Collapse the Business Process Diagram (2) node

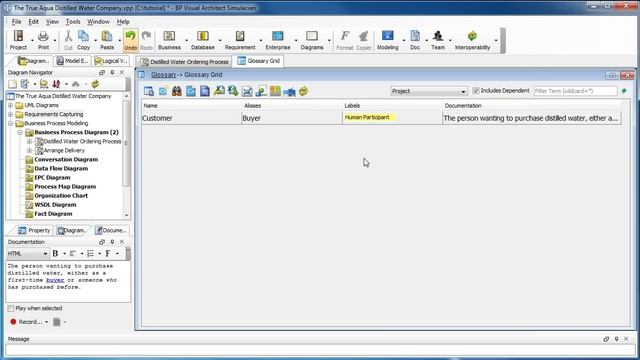20,132
